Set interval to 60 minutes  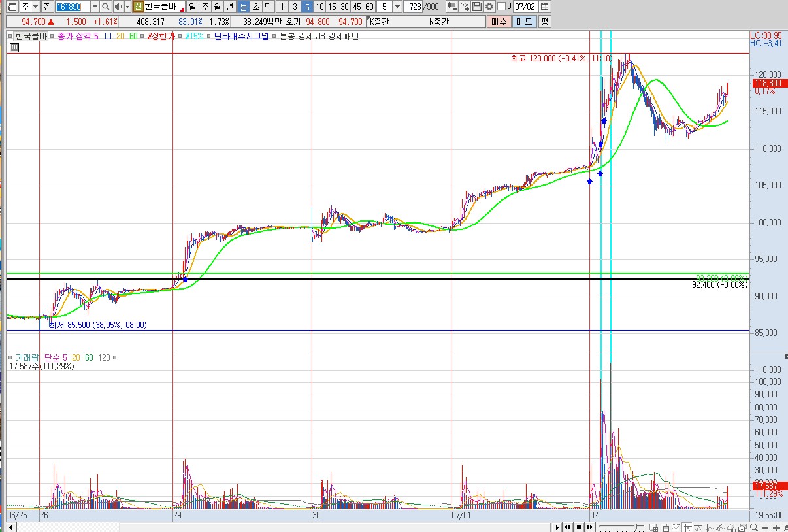point(369,7)
